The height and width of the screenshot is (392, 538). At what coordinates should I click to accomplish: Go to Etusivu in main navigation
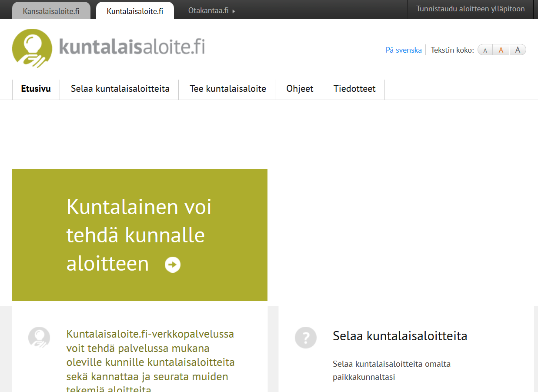pos(36,89)
